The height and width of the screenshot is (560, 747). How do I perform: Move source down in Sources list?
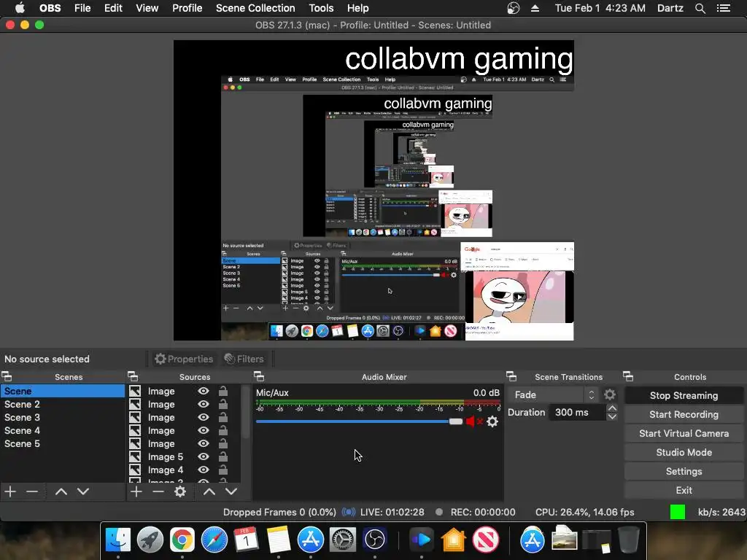click(x=231, y=491)
